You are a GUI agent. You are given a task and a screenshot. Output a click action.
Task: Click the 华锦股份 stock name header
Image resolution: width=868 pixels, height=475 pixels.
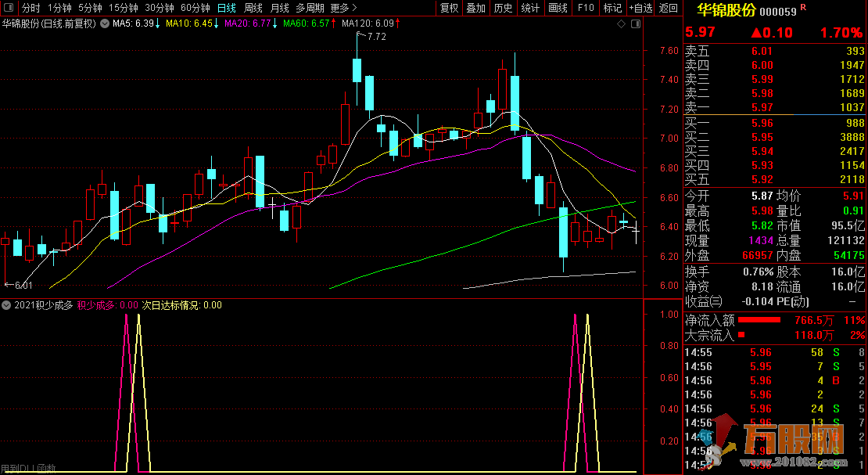tap(726, 10)
